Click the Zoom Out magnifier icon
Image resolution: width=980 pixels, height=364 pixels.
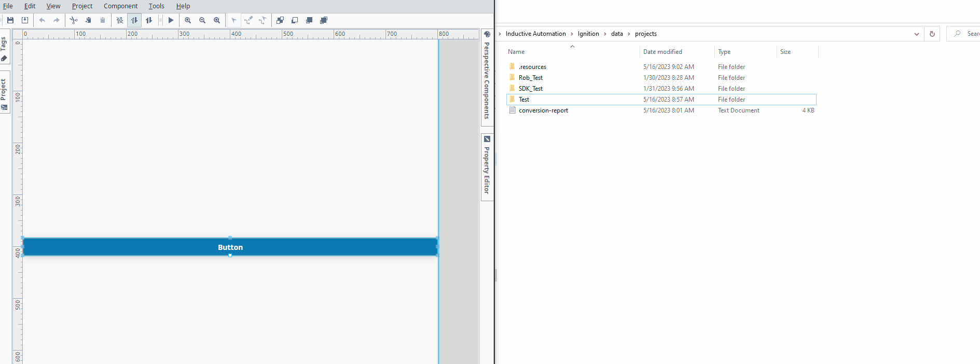(202, 20)
